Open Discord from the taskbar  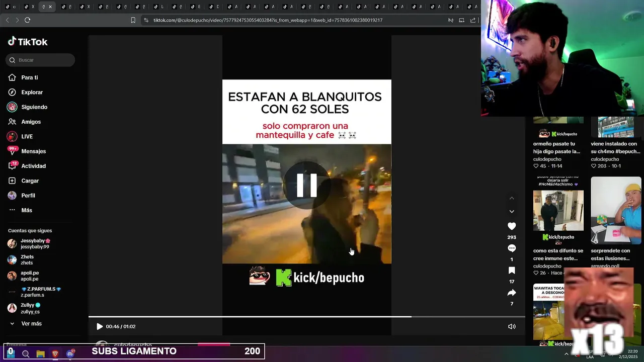70,353
